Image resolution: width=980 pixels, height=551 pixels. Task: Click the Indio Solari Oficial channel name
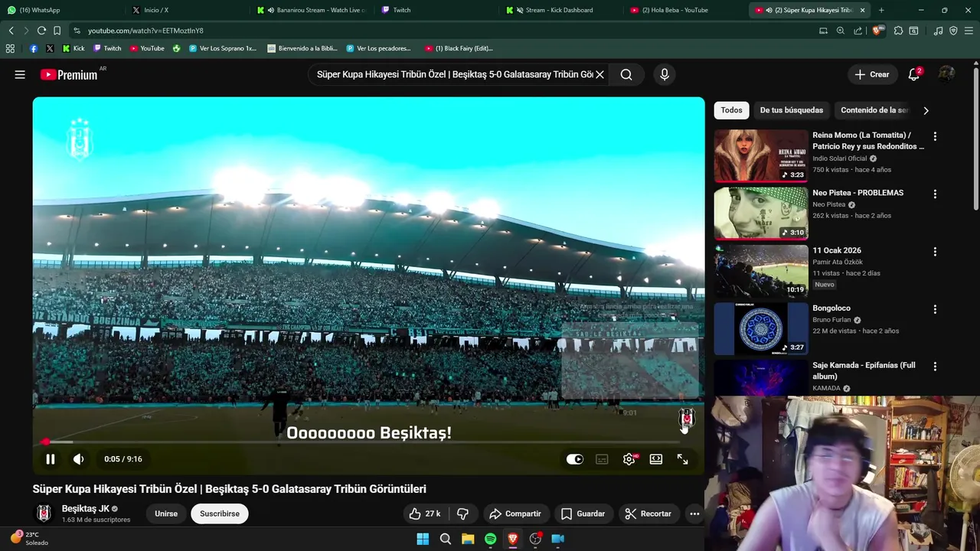tap(840, 158)
